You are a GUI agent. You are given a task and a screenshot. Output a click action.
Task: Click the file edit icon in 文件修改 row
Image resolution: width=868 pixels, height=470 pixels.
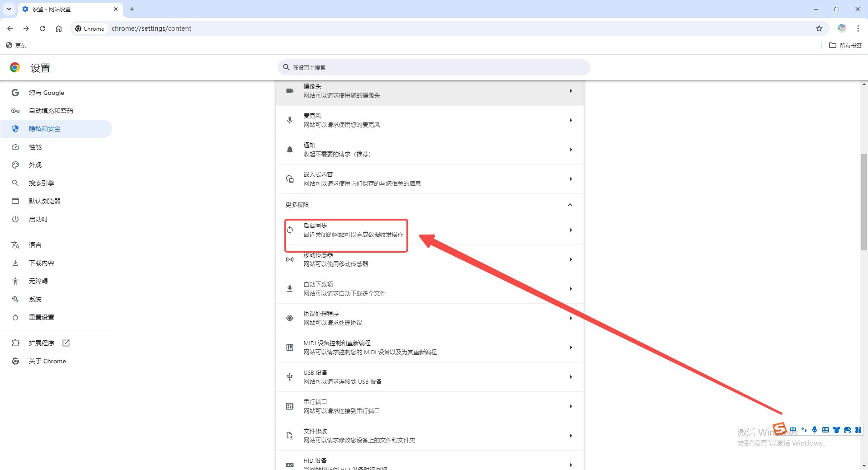coord(290,436)
